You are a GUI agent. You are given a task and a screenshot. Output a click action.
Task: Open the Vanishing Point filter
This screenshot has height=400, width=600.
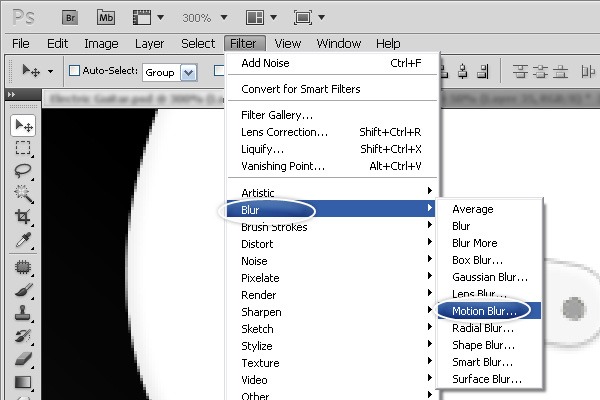[x=331, y=166]
